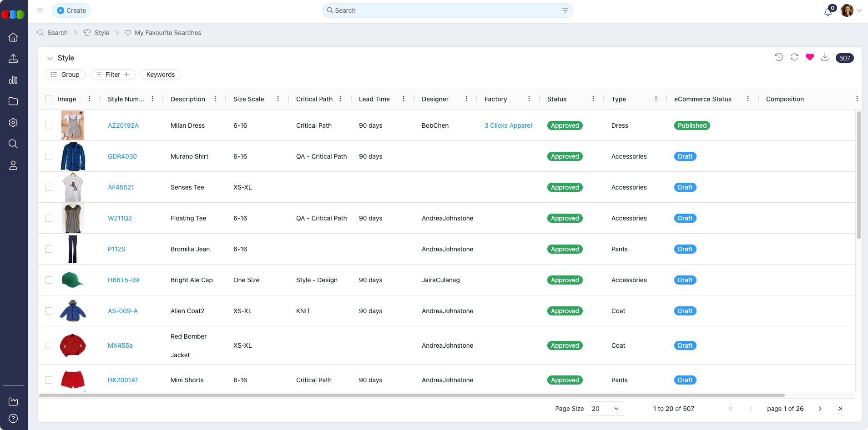Viewport: 868px width, 430px height.
Task: Open the bar chart reports sidebar icon
Action: tap(13, 80)
